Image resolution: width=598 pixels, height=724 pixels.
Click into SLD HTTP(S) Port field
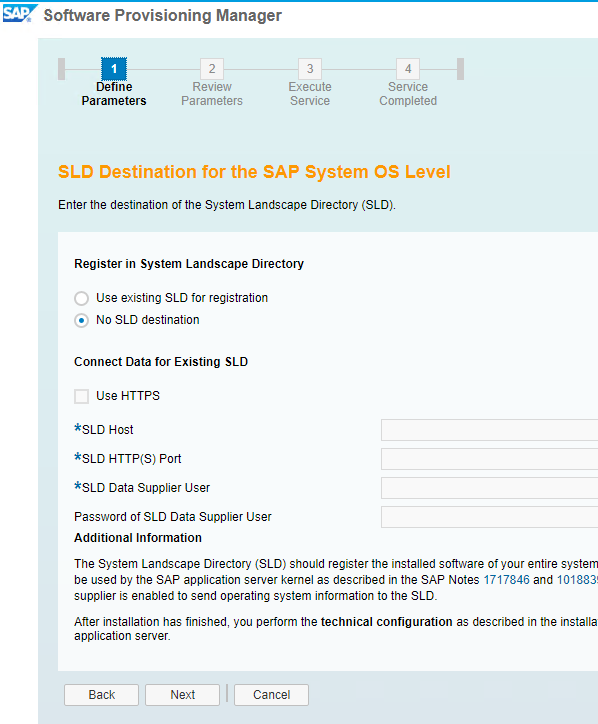(489, 459)
